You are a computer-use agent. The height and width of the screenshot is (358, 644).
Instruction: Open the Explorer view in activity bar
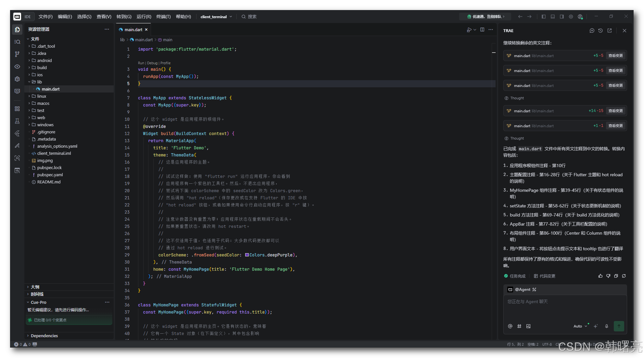click(x=17, y=29)
